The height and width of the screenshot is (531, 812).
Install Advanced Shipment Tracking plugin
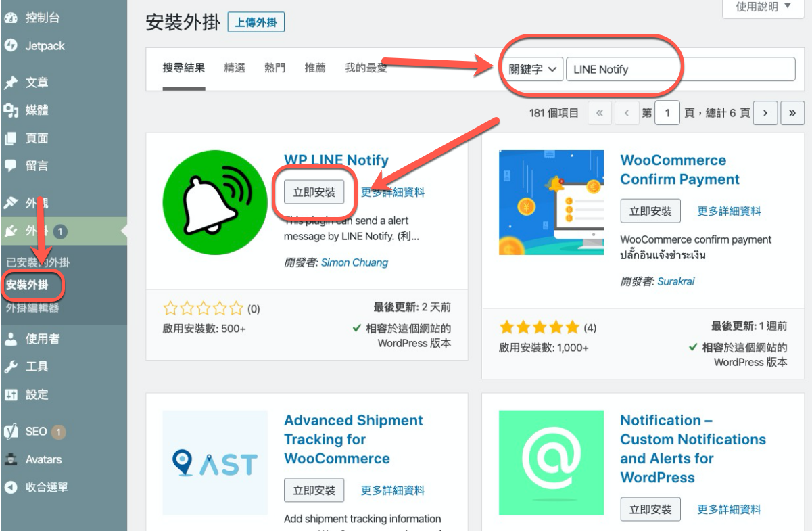tap(314, 490)
